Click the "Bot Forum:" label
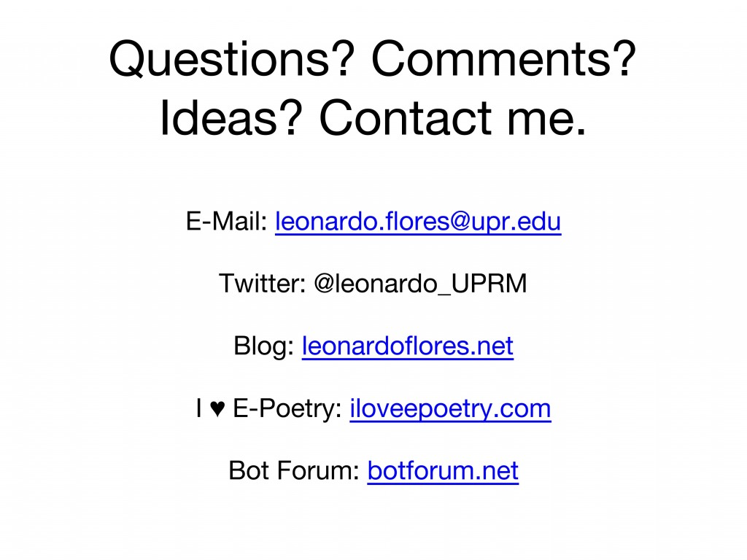 pos(294,471)
